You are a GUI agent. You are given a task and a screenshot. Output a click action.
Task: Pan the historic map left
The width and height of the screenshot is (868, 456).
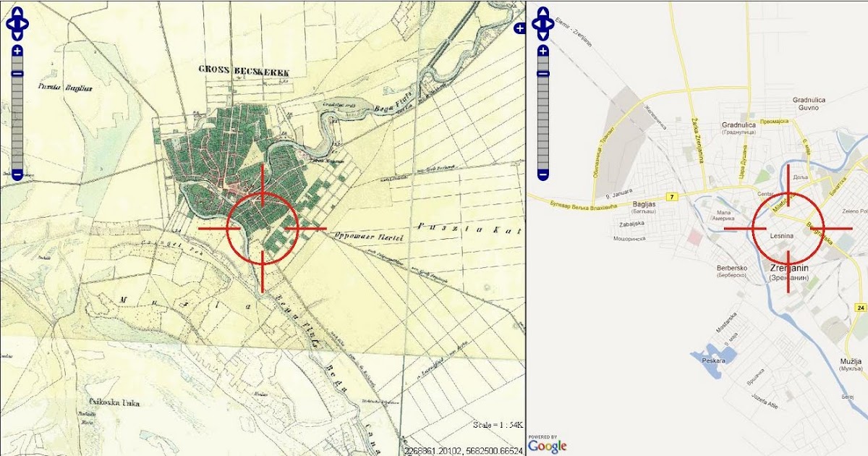[x=10, y=24]
